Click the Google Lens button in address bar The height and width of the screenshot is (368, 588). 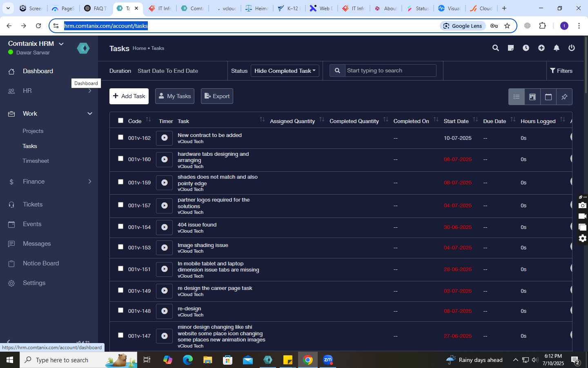tap(463, 26)
